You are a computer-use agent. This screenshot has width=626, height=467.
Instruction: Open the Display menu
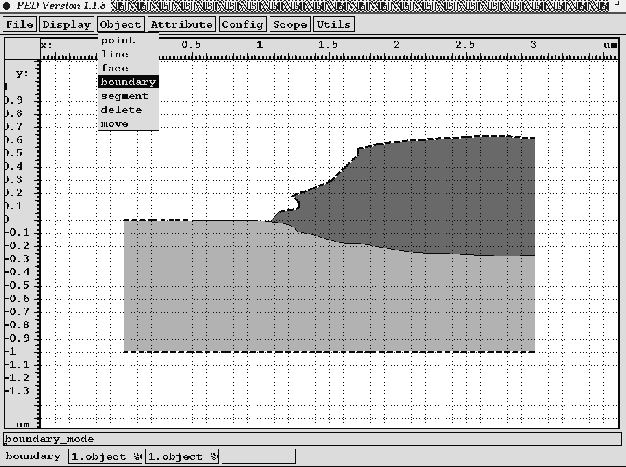(x=67, y=24)
